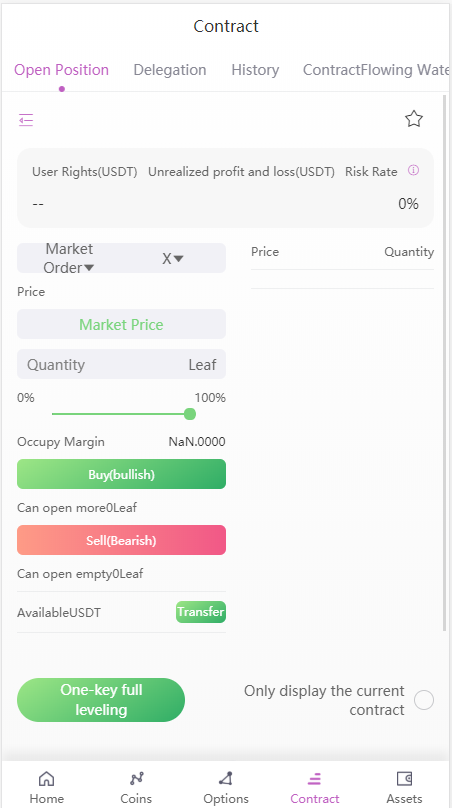Open Assets wallet in bottom navigation

tap(405, 787)
